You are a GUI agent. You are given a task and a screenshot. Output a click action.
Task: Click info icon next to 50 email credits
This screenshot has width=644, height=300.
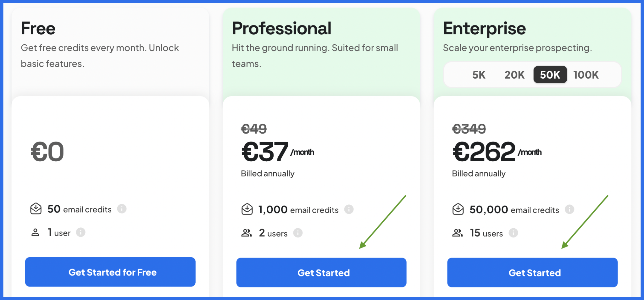point(122,209)
